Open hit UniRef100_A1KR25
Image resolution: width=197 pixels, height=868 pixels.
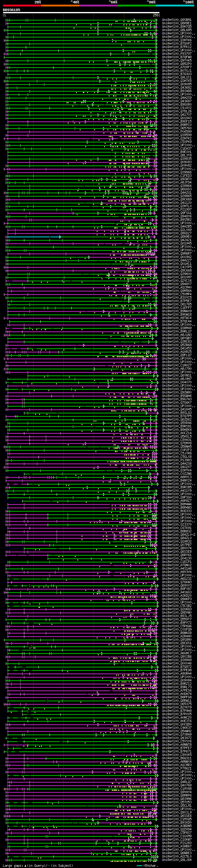[x=176, y=352]
